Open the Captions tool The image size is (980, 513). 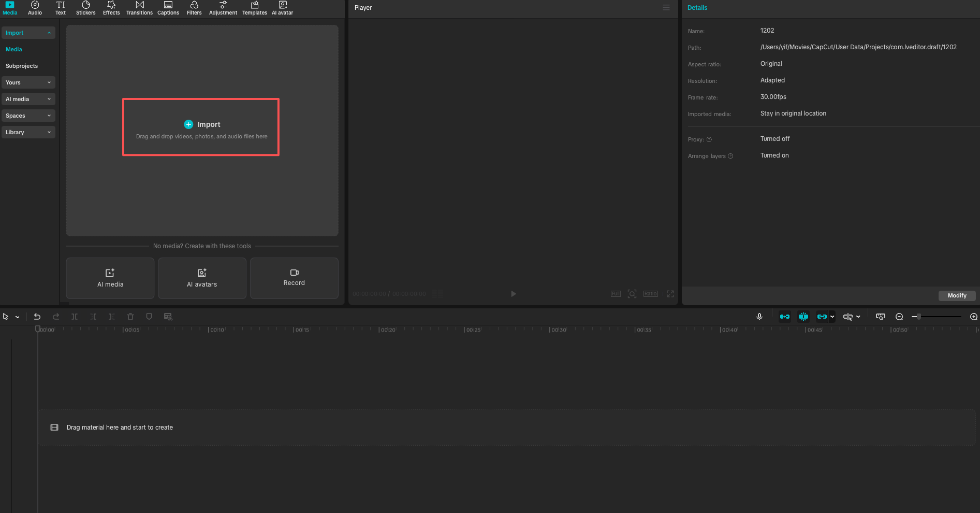pos(168,8)
